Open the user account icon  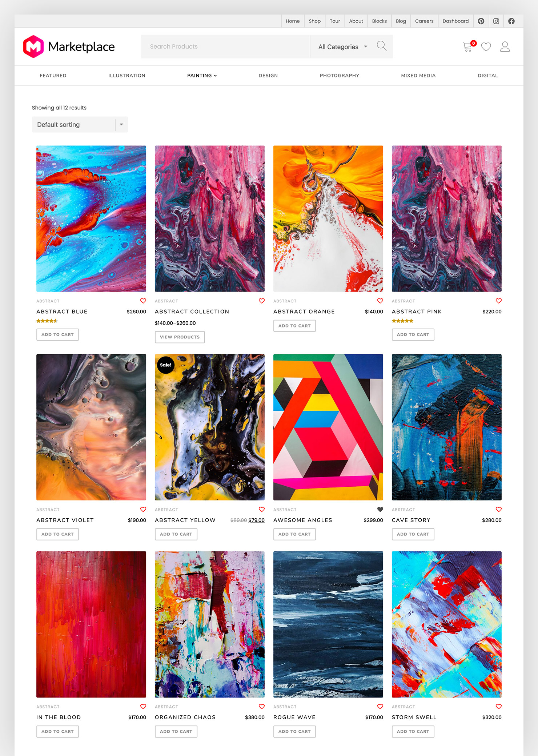pos(505,47)
